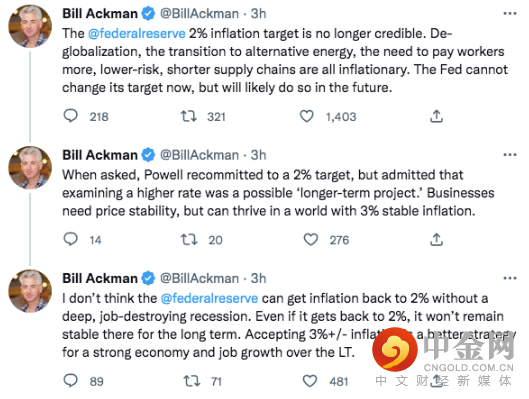
Task: Share the first tweet about inflation target
Action: (x=436, y=116)
